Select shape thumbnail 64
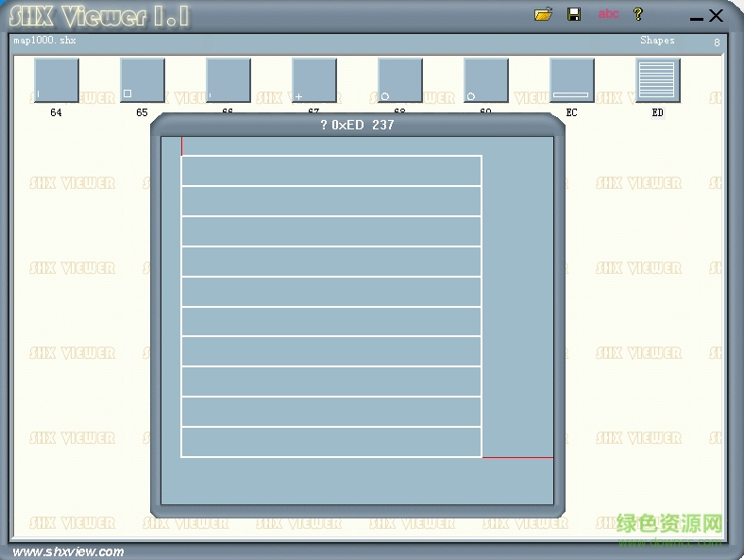The width and height of the screenshot is (744, 560). pos(57,79)
